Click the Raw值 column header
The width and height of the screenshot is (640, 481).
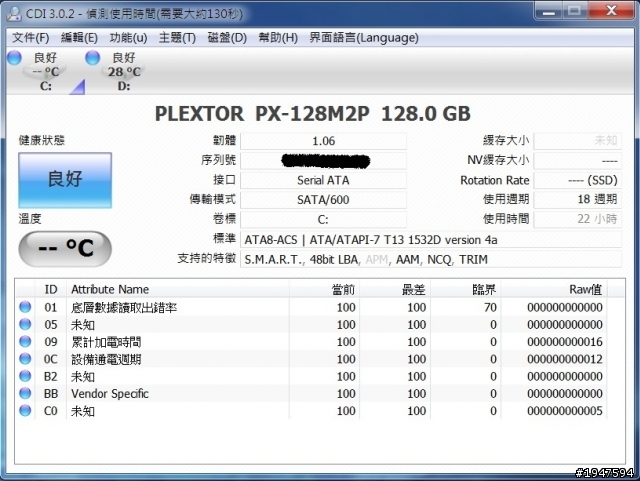(554, 289)
